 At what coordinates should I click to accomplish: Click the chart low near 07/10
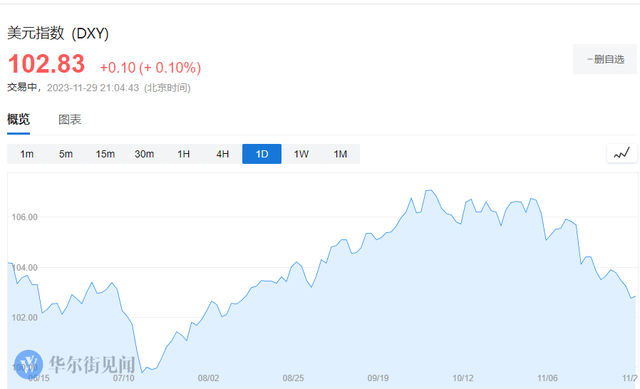142,372
